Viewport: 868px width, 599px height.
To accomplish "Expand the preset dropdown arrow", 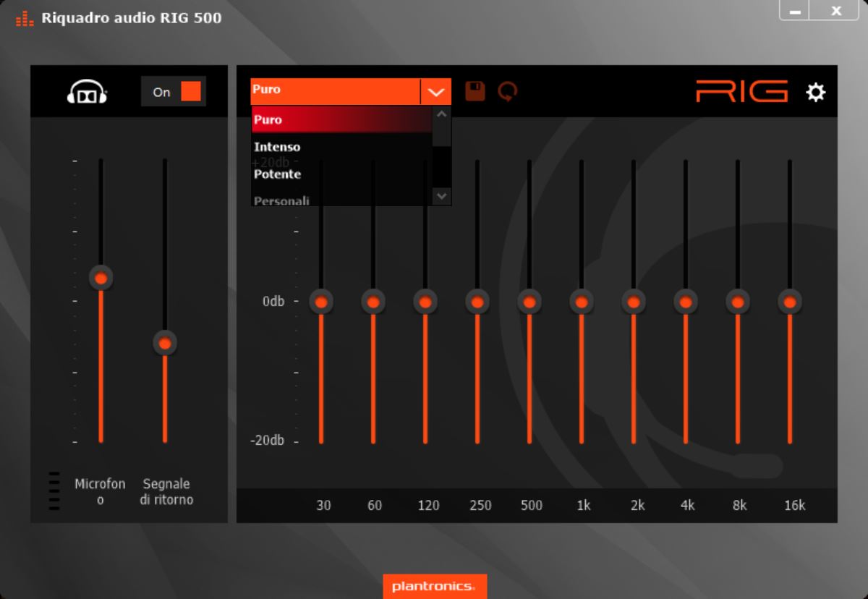I will [x=436, y=92].
